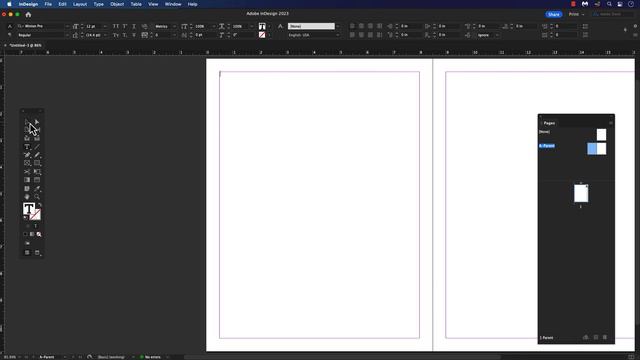This screenshot has height=360, width=640.
Task: Select the Eyedropper tool
Action: (37, 189)
